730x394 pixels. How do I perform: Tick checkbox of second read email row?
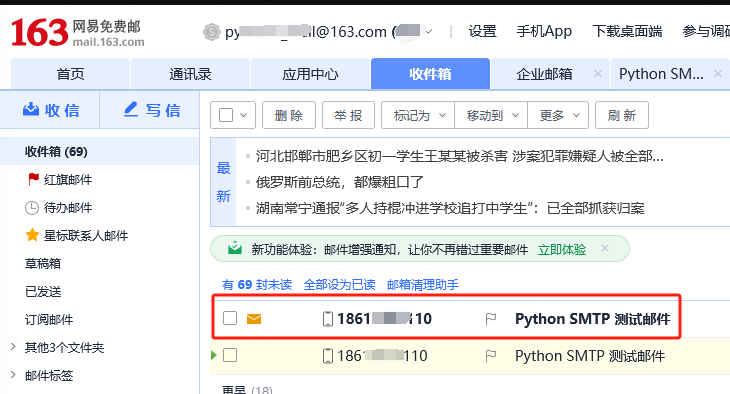(x=230, y=355)
